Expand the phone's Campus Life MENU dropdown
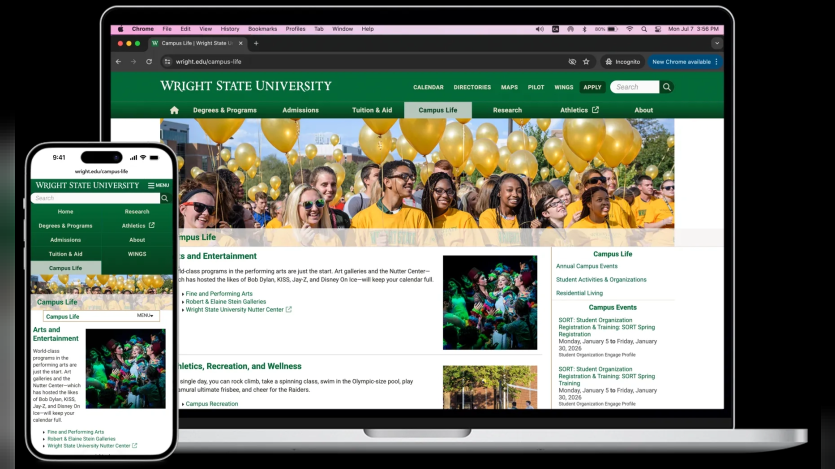 tap(145, 316)
